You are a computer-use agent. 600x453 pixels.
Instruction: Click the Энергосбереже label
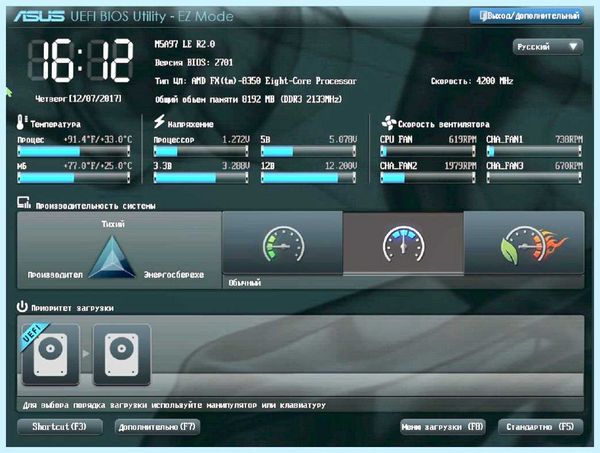pyautogui.click(x=174, y=275)
